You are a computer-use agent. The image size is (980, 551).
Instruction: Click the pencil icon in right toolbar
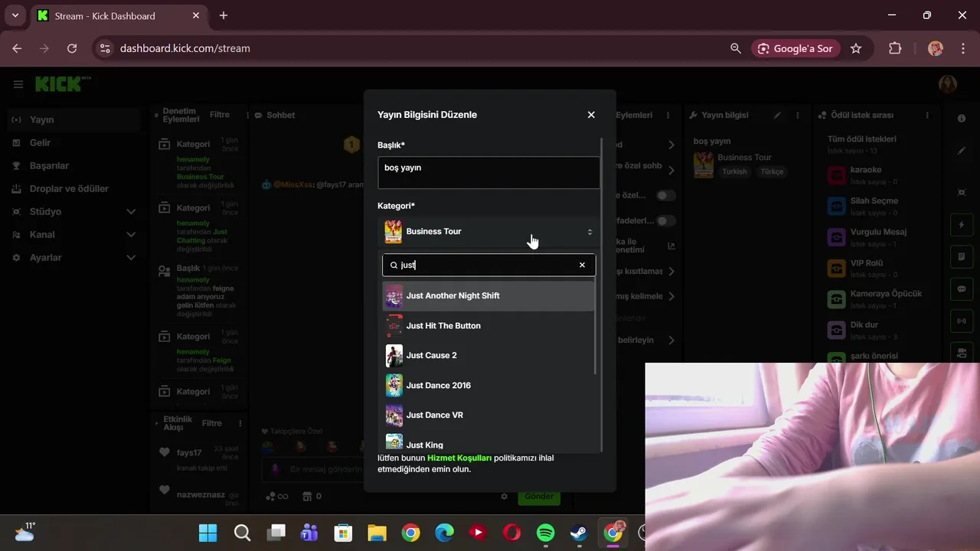pyautogui.click(x=962, y=152)
